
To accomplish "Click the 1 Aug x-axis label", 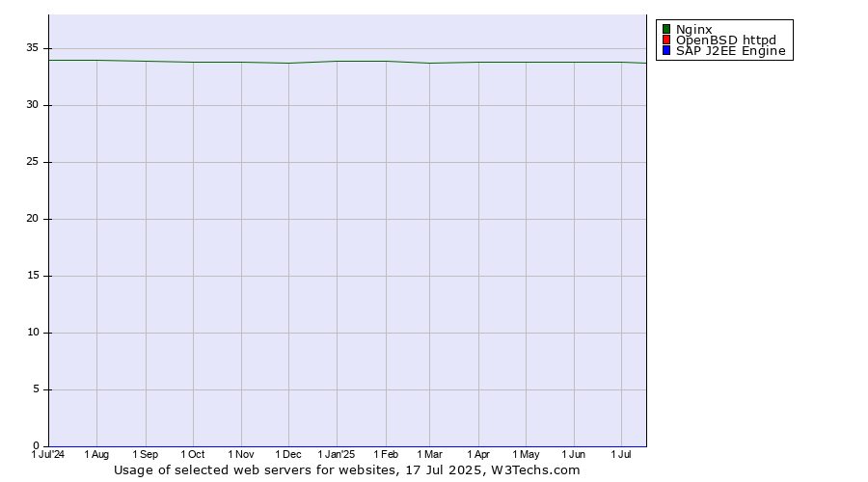I will (96, 454).
